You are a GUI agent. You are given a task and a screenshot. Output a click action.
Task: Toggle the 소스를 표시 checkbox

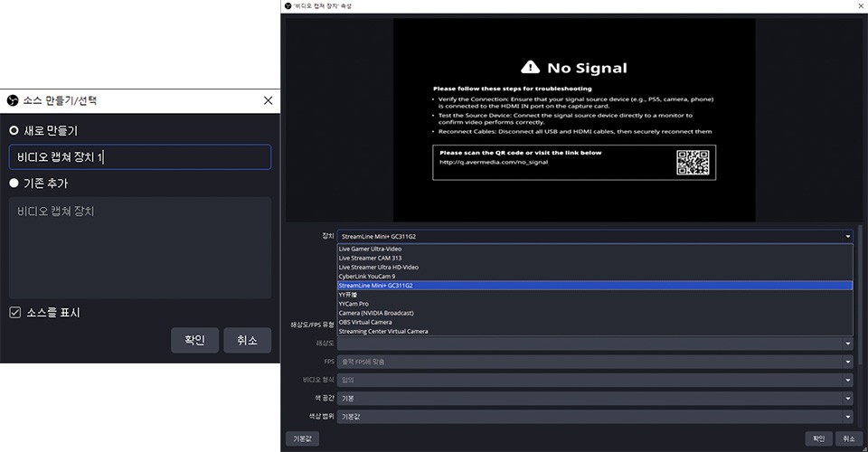14,313
